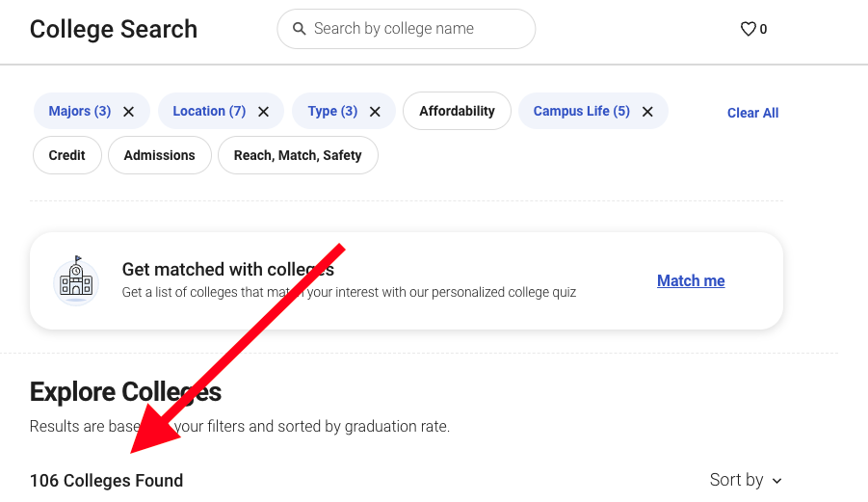Click the Clear All link
The width and height of the screenshot is (868, 502).
click(x=752, y=113)
